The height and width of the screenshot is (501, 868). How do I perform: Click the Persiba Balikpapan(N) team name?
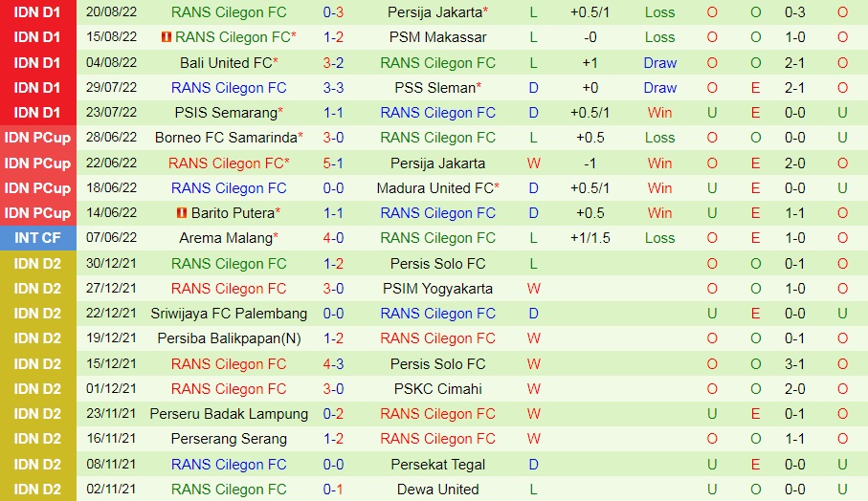(229, 338)
